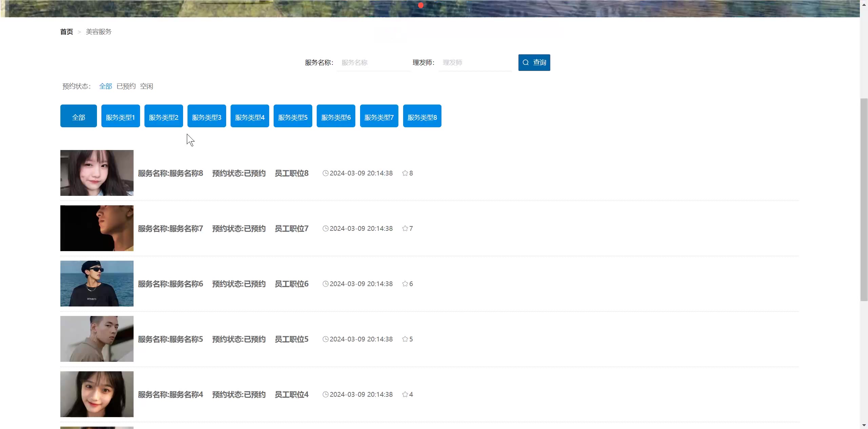The width and height of the screenshot is (868, 429).
Task: Click clock icon in 服务名称6 row
Action: pos(325,284)
